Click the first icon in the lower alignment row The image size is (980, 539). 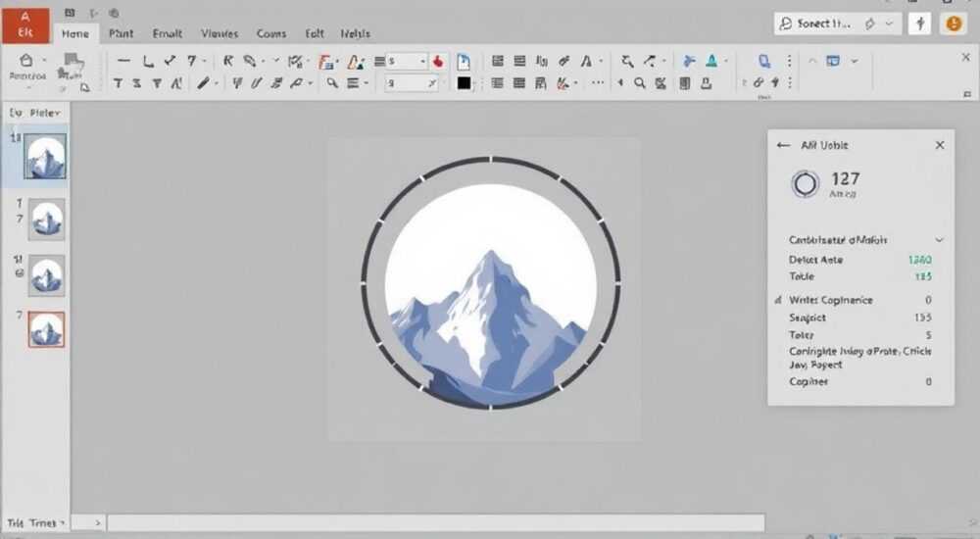498,83
